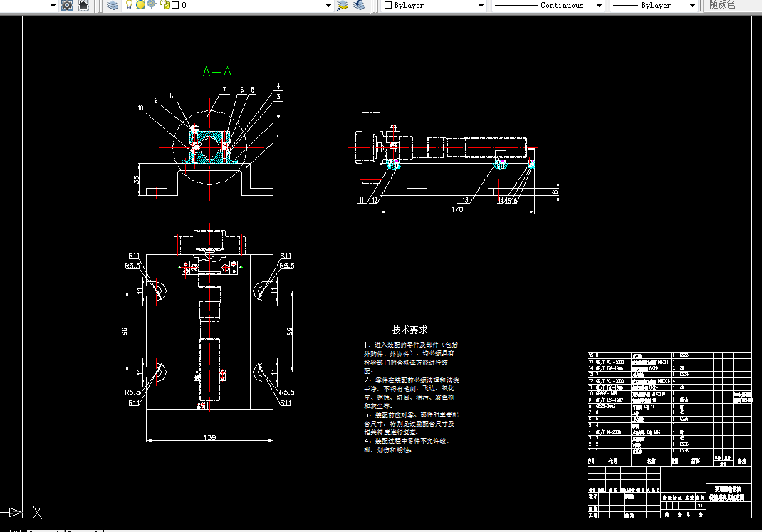Select technical requirement paragraph 3 text

click(411, 423)
